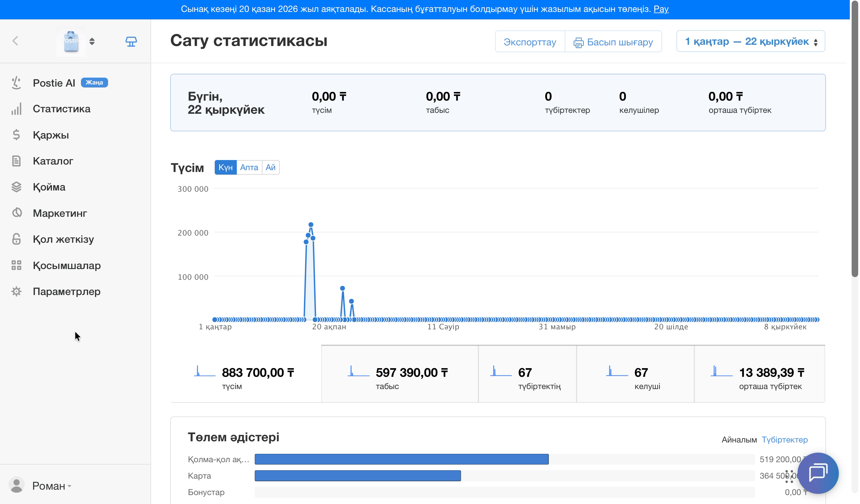Open the date range 1 қаңтар — 22 қыркүйек dropdown

pyautogui.click(x=750, y=41)
